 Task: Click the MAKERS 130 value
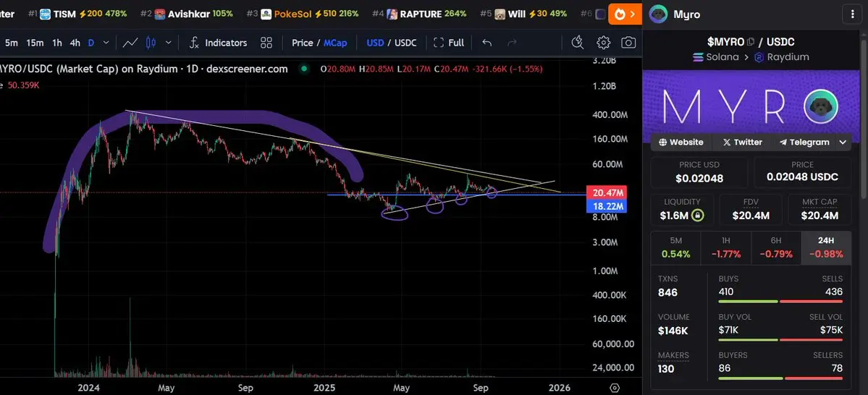point(666,368)
